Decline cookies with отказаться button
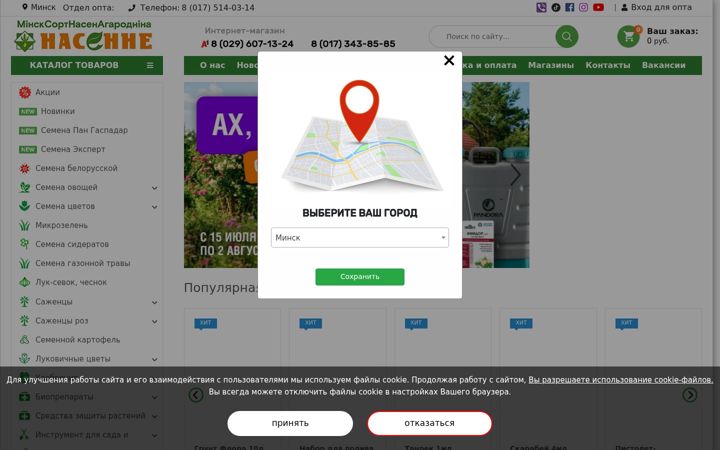720x450 pixels. (x=429, y=423)
